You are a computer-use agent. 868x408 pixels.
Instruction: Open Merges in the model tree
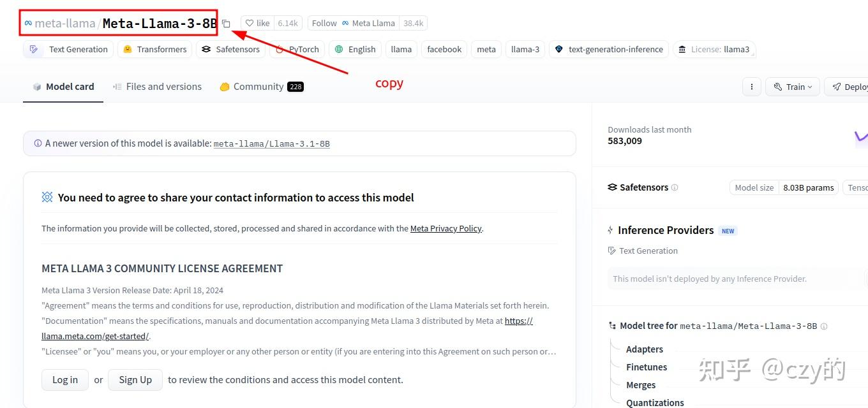[641, 385]
